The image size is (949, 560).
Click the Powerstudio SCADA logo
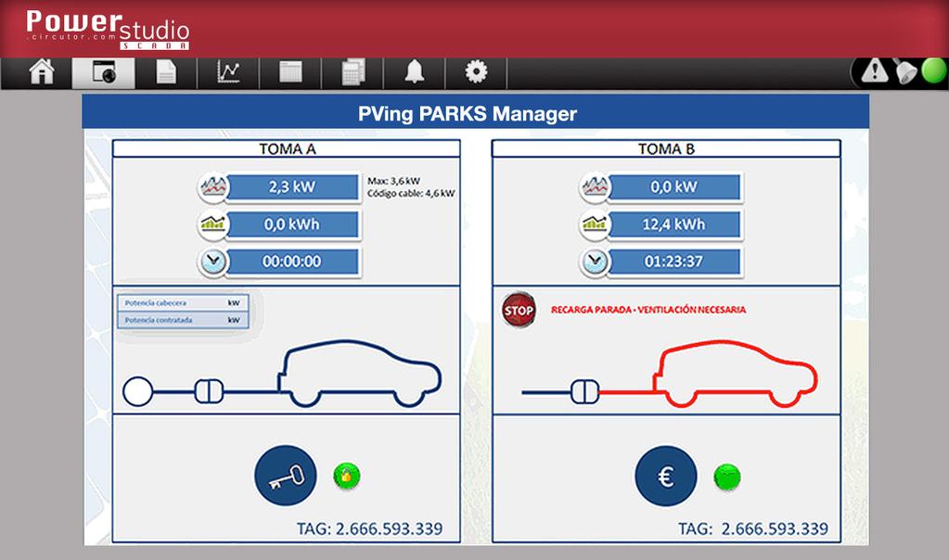point(108,29)
